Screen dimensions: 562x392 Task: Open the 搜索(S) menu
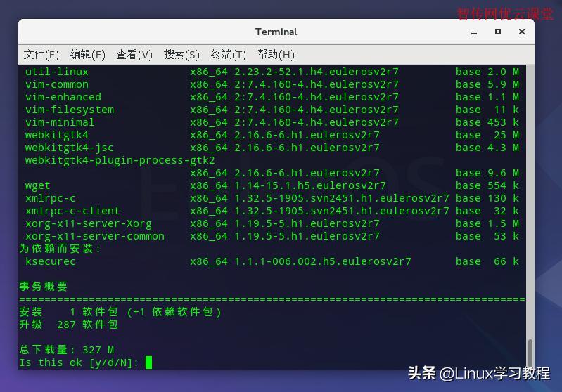point(181,55)
